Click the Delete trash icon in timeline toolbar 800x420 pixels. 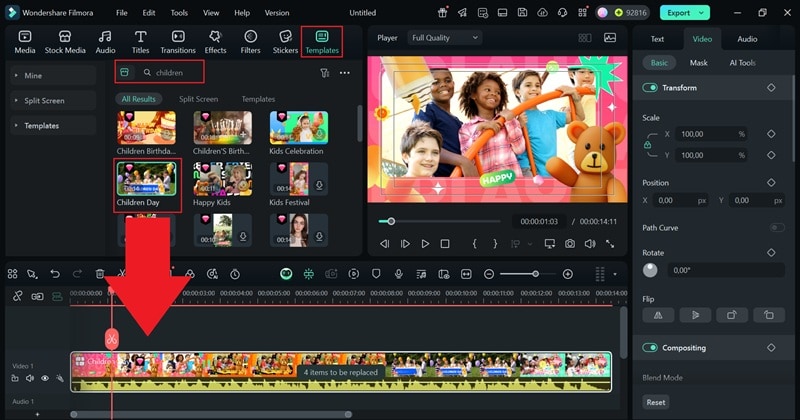pyautogui.click(x=100, y=274)
